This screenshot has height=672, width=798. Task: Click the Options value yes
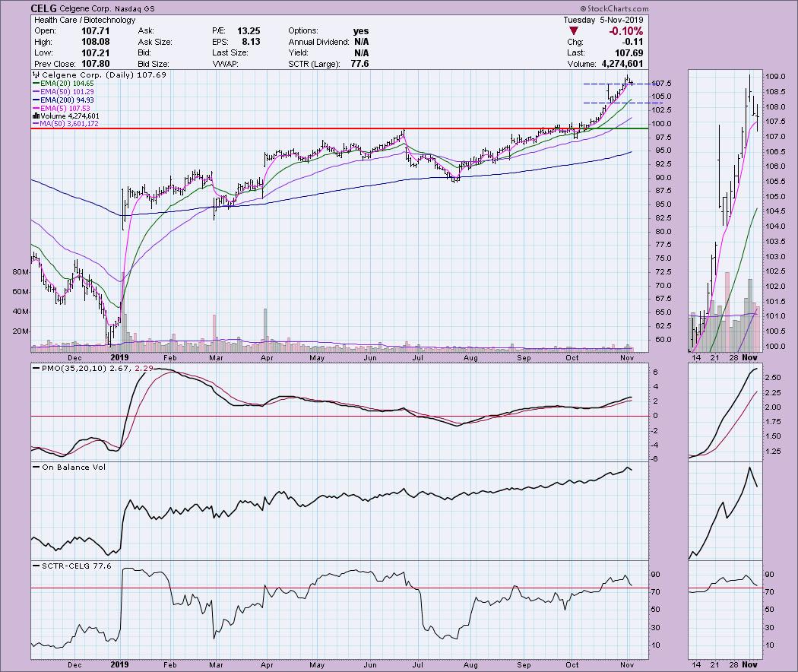[361, 31]
